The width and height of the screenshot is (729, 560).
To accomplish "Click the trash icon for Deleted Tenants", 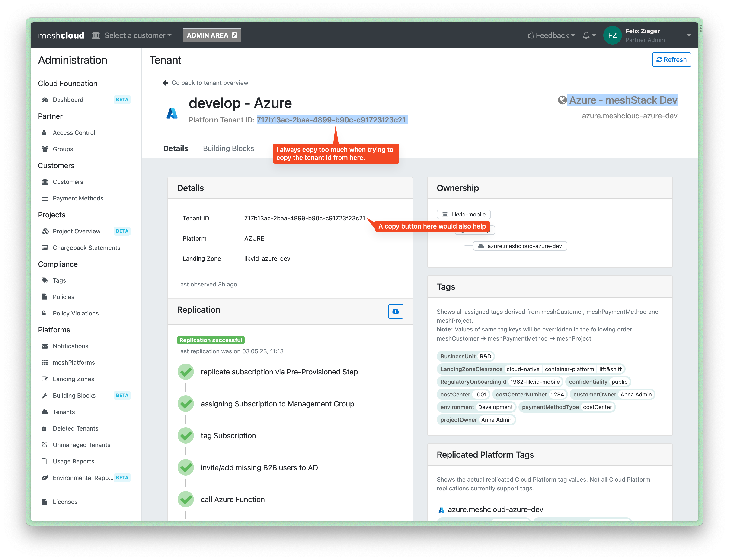I will [44, 428].
